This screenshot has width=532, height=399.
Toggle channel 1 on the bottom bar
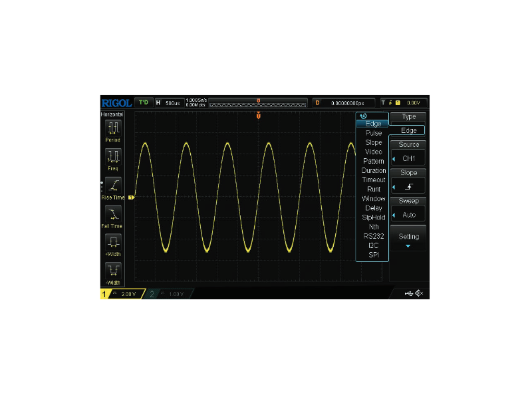[121, 294]
